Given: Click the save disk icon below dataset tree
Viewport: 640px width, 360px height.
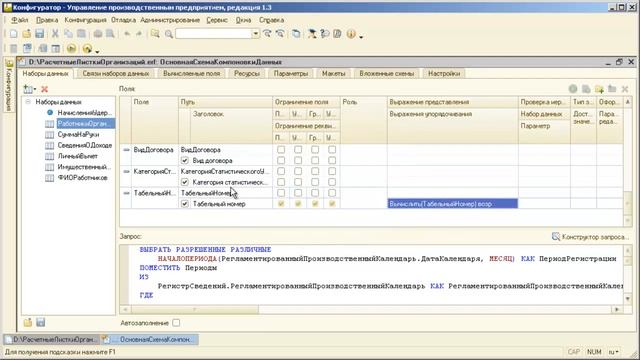Looking at the screenshot, I should [x=40, y=322].
